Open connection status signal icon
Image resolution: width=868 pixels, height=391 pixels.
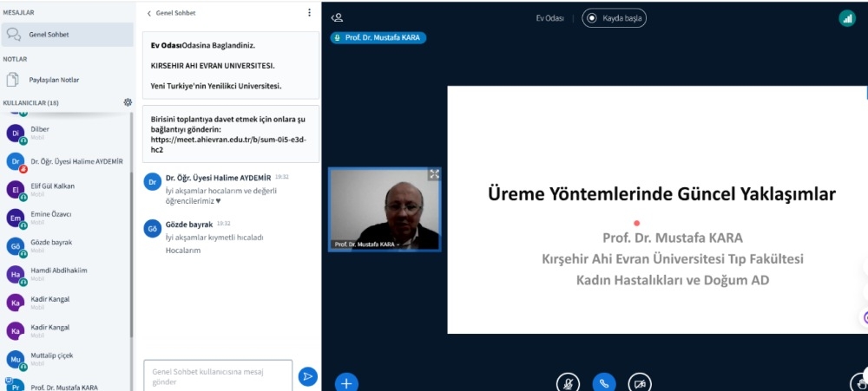846,18
